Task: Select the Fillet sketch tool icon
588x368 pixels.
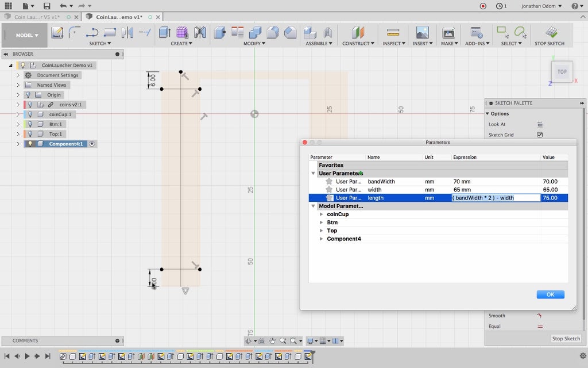Action: [75, 32]
